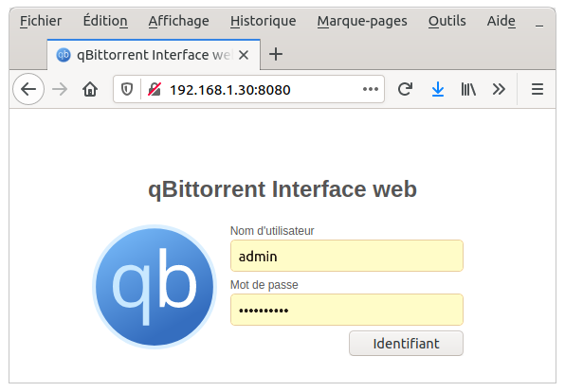Open the Library bookmarks icon
The height and width of the screenshot is (392, 565).
click(468, 89)
